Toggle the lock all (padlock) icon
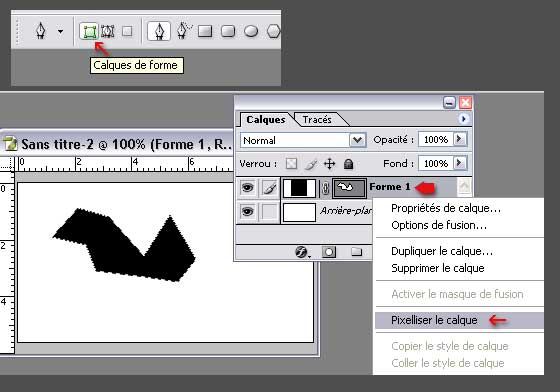Viewport: 560px width, 392px height. point(348,164)
